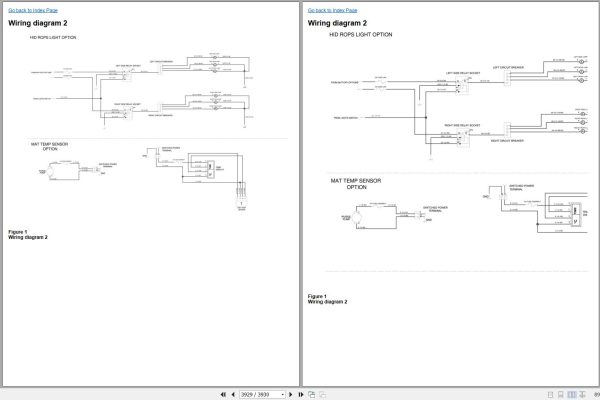Click the left page's MAT TEMP SENSOR OPTION label

49,146
